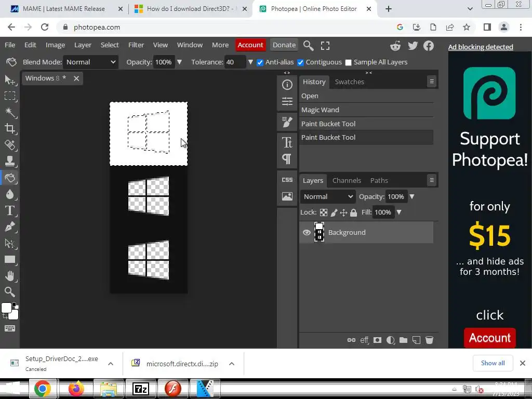This screenshot has width=532, height=399.
Task: Open the CSS panel icon
Action: [x=287, y=180]
